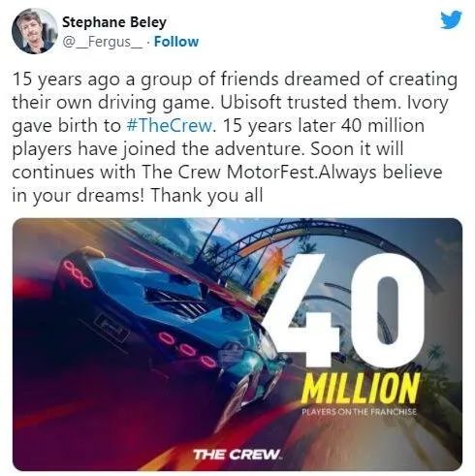Open Stephane Beley's profile avatar
This screenshot has height=476, width=475.
[35, 31]
